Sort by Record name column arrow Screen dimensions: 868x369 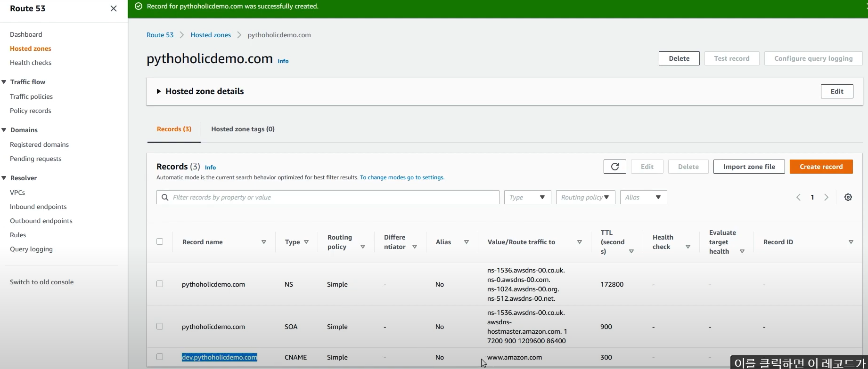(264, 242)
